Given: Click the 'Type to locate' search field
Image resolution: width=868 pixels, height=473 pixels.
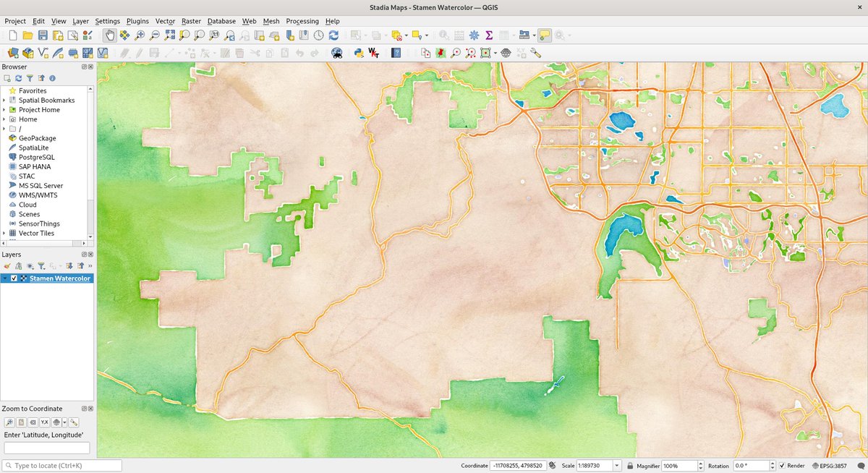Looking at the screenshot, I should coord(61,466).
